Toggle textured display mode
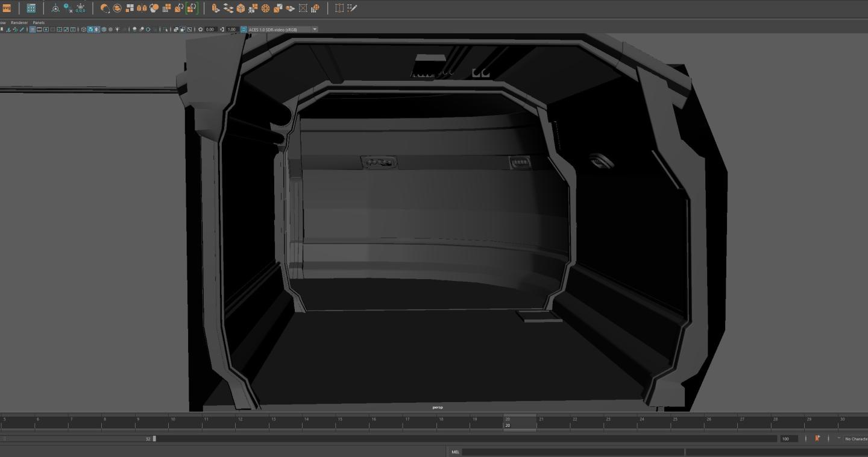Screen dimensions: 868x457 pyautogui.click(x=110, y=29)
